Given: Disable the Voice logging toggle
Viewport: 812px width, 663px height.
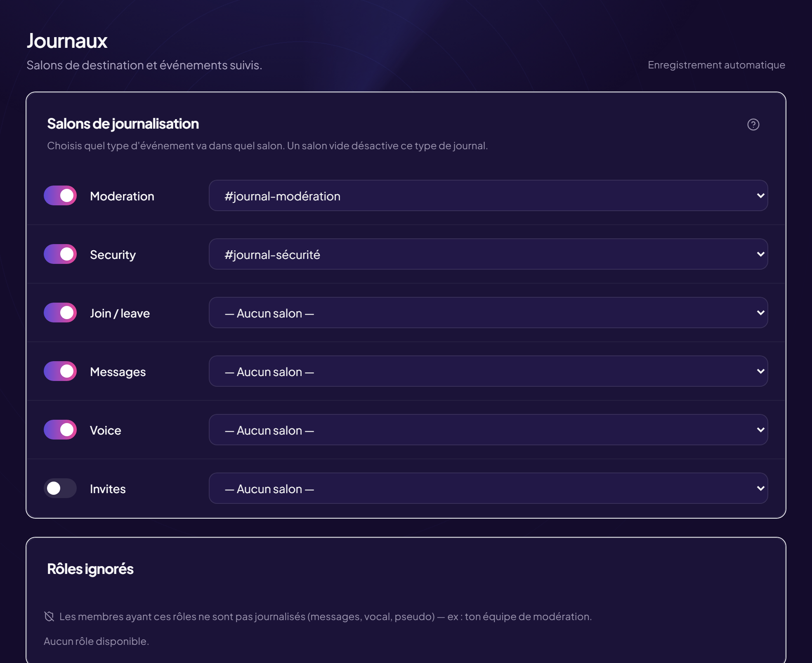Looking at the screenshot, I should [x=60, y=430].
